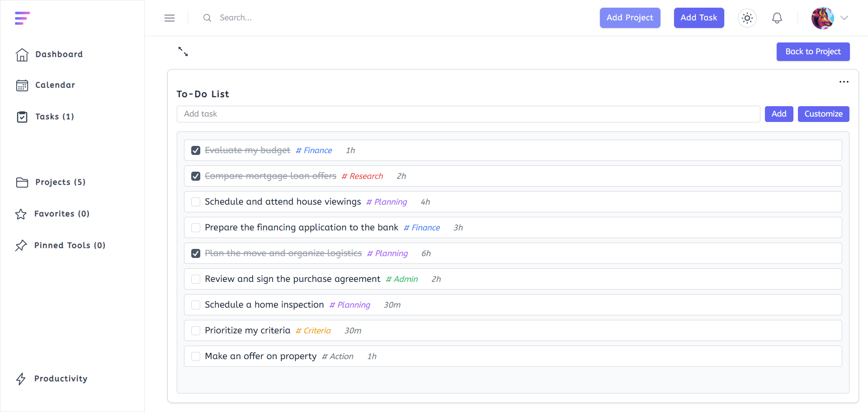This screenshot has height=412, width=868.
Task: Select the app logo in the top-left corner
Action: (22, 18)
